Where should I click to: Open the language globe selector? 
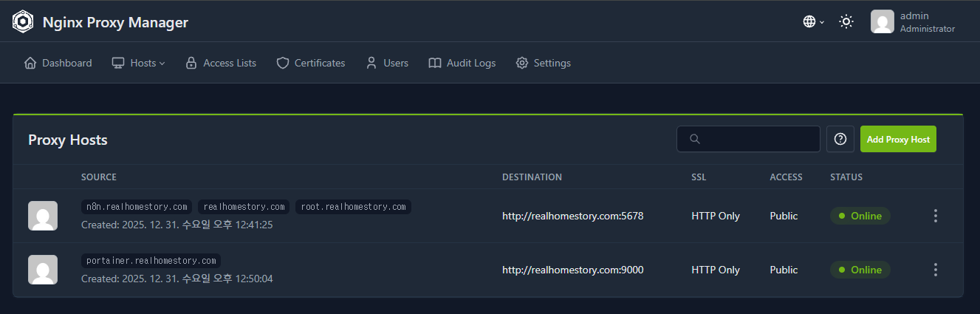tap(813, 21)
